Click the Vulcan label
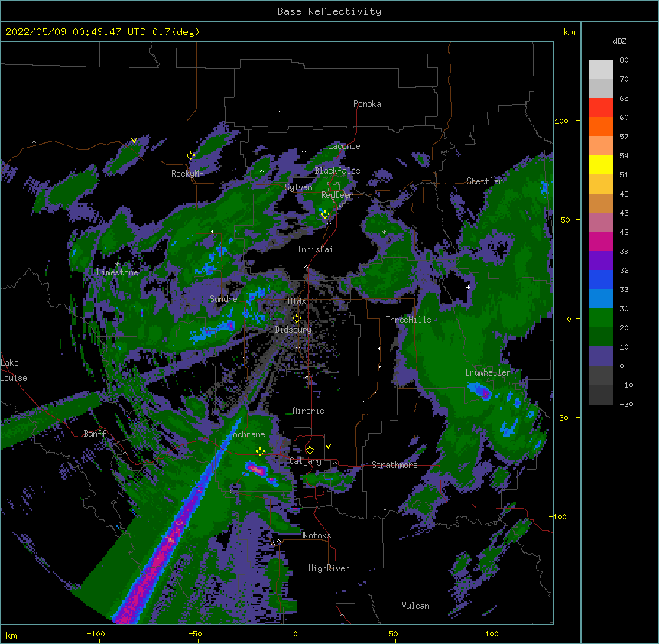 click(415, 606)
